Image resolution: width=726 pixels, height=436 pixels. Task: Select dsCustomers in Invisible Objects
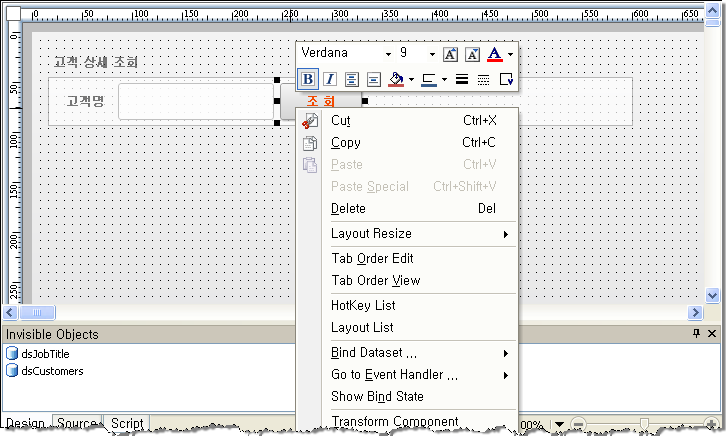[52, 371]
